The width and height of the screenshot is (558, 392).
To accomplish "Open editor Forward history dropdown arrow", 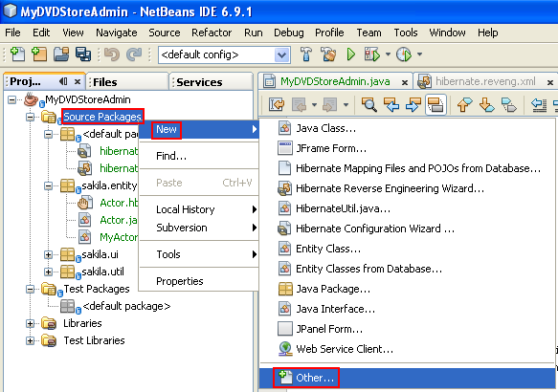I will tap(346, 105).
